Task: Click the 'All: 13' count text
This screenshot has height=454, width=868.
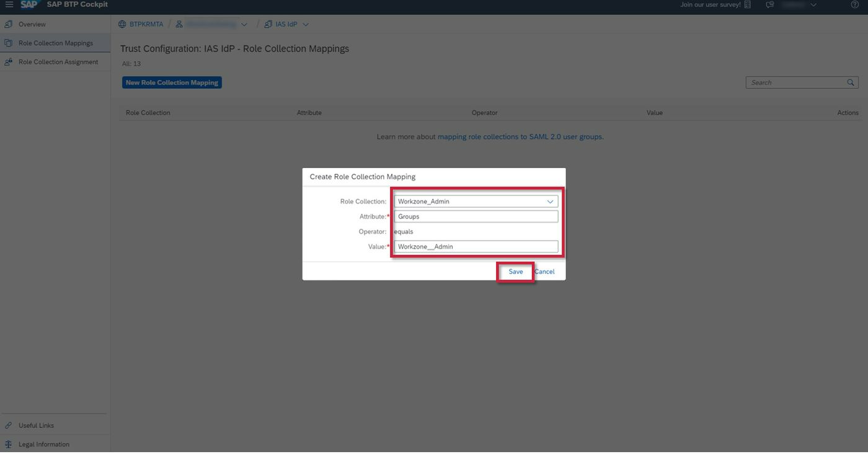Action: (131, 64)
